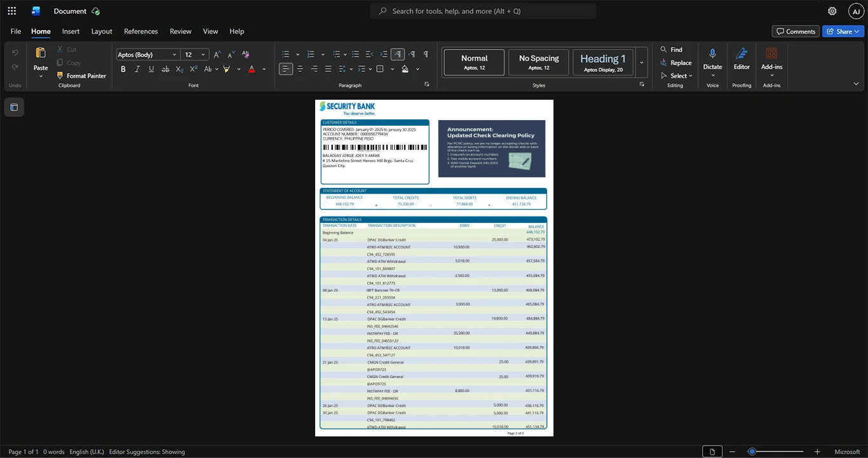Start Dictate with the microphone
This screenshot has height=458, width=868.
[x=712, y=54]
